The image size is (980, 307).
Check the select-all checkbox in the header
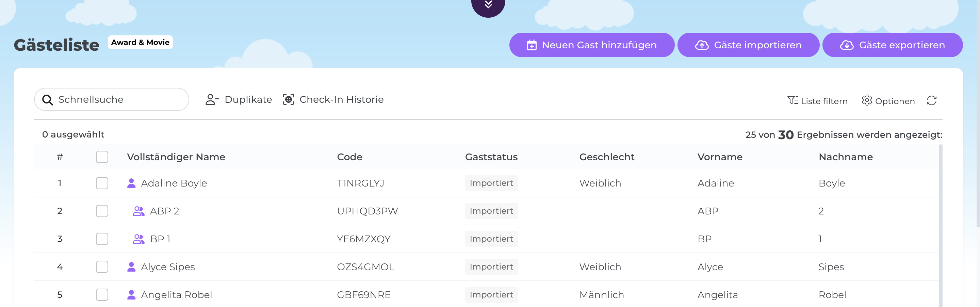coord(102,156)
